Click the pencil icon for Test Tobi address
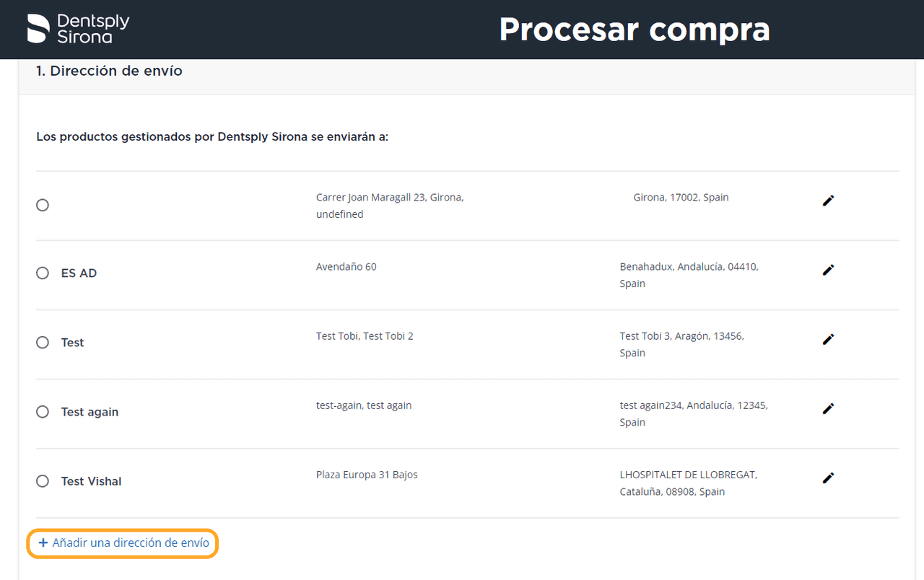Image resolution: width=924 pixels, height=580 pixels. [828, 339]
